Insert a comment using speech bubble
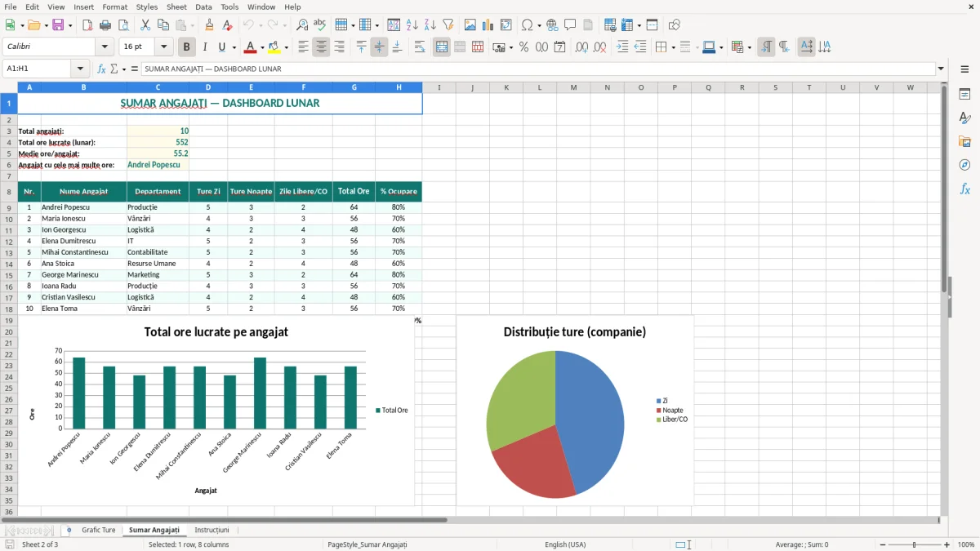This screenshot has height=551, width=980. 570,25
